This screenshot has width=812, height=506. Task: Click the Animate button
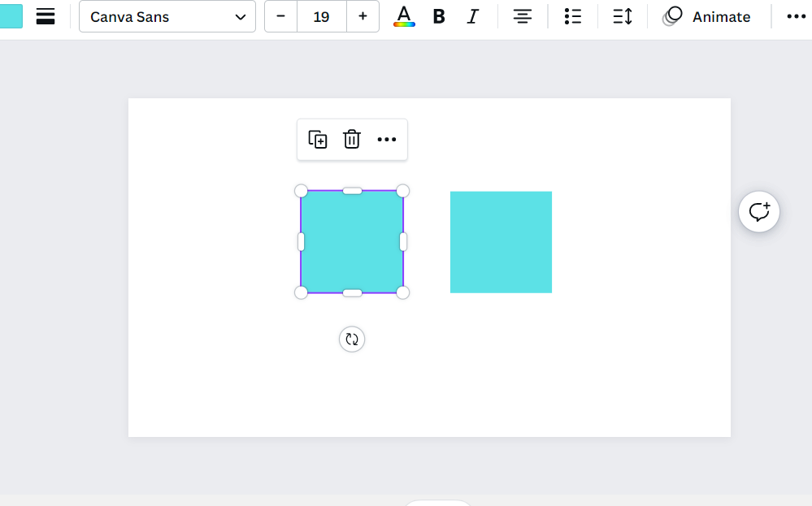pos(707,17)
